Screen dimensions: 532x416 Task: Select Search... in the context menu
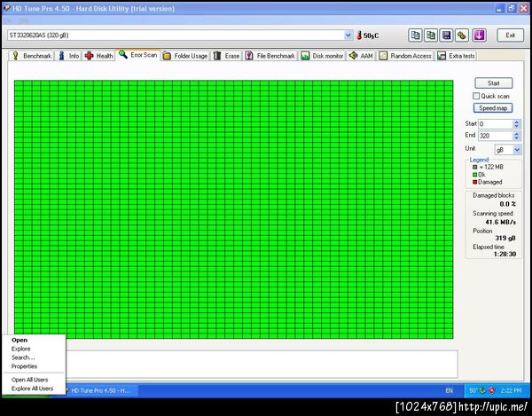23,357
